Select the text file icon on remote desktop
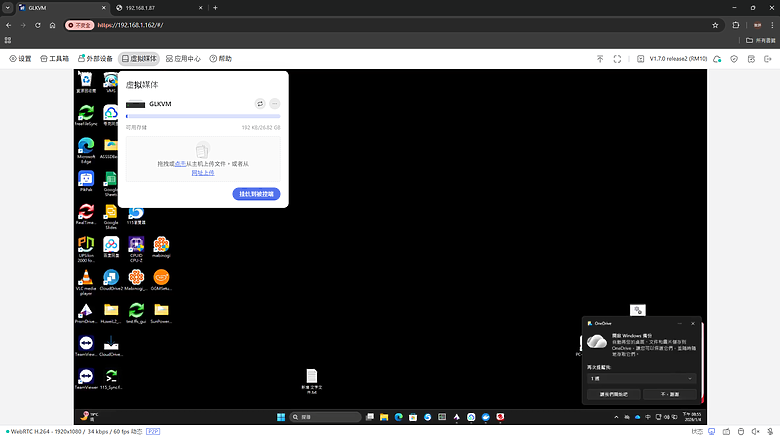The image size is (780, 438). point(312,381)
